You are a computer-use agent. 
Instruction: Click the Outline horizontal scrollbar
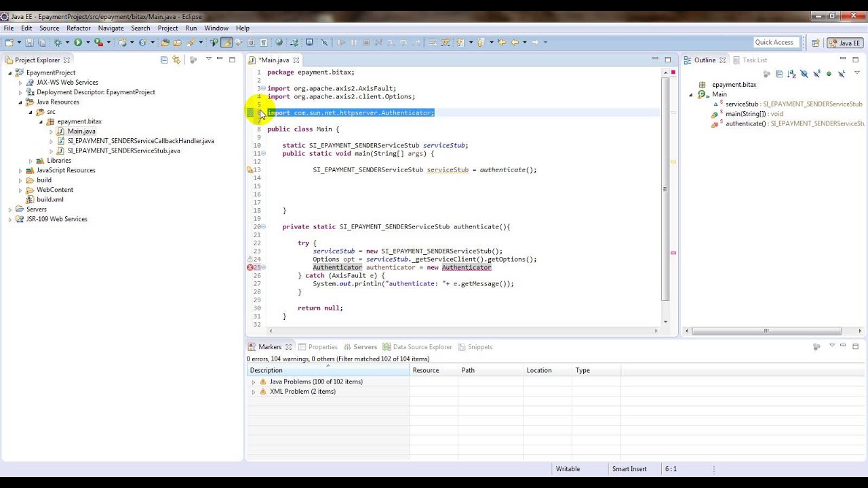[x=767, y=331]
